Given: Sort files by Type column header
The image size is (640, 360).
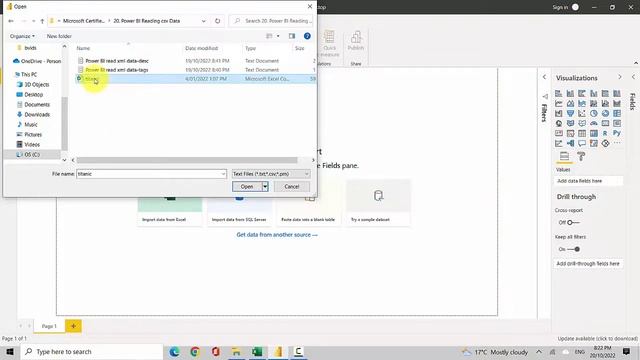Looking at the screenshot, I should pyautogui.click(x=250, y=48).
